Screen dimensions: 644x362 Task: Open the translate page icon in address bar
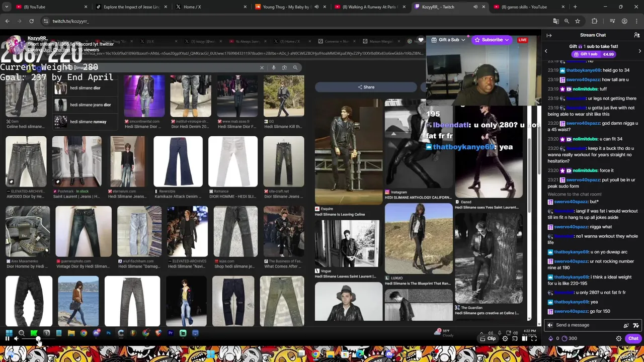556,21
